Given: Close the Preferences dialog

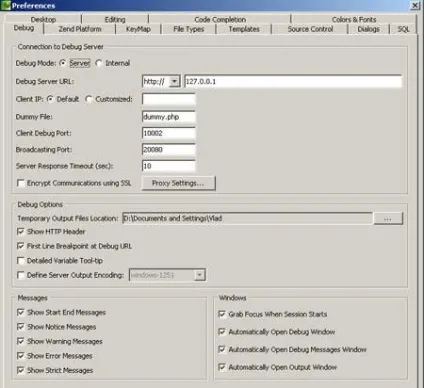Looking at the screenshot, I should point(415,5).
